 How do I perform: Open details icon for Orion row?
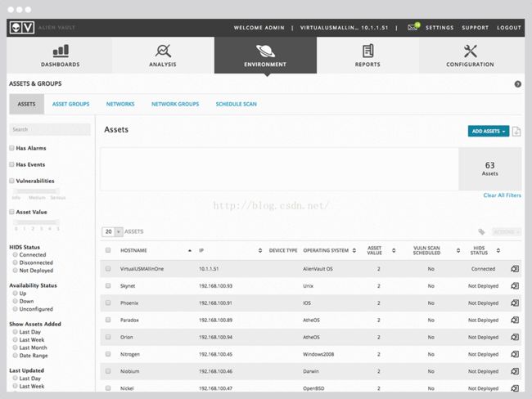click(515, 338)
